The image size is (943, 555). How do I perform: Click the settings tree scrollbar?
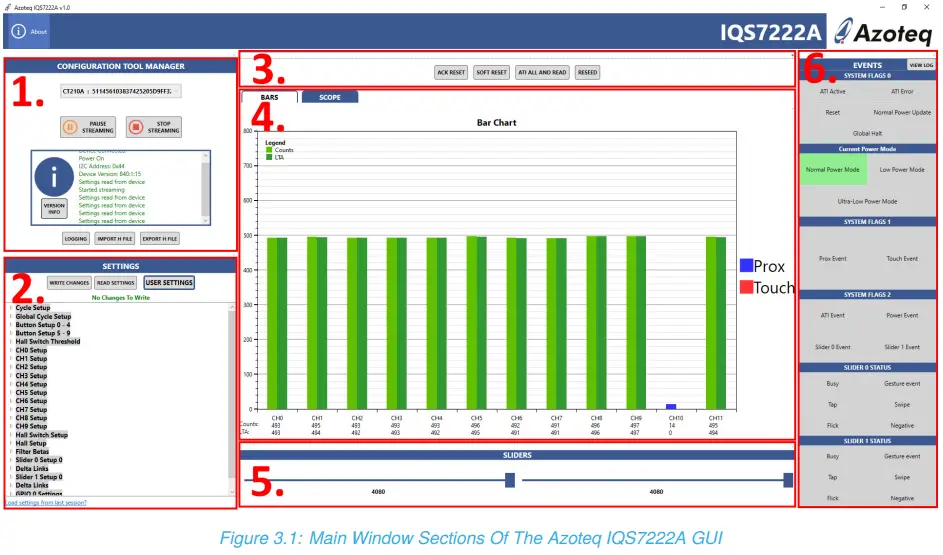click(x=232, y=400)
